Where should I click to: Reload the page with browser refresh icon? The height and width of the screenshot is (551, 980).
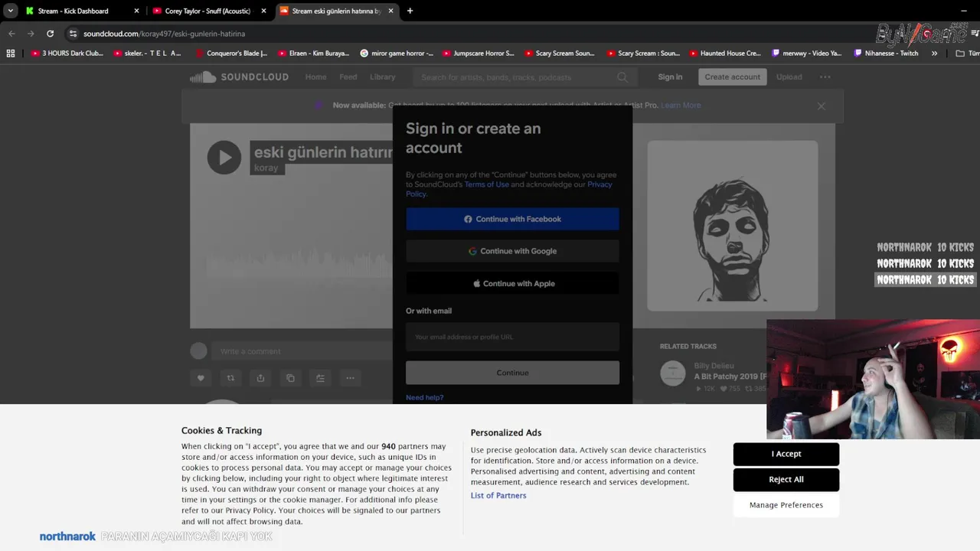tap(50, 34)
